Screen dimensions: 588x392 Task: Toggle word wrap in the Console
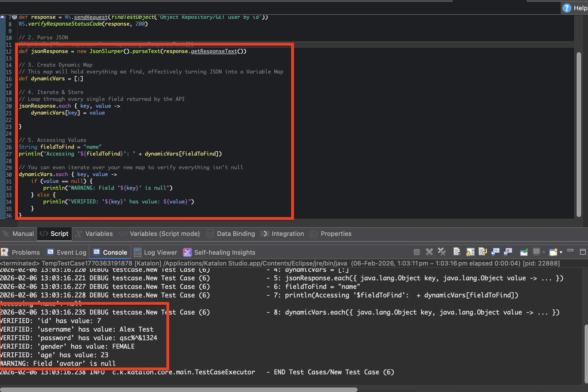pyautogui.click(x=483, y=252)
